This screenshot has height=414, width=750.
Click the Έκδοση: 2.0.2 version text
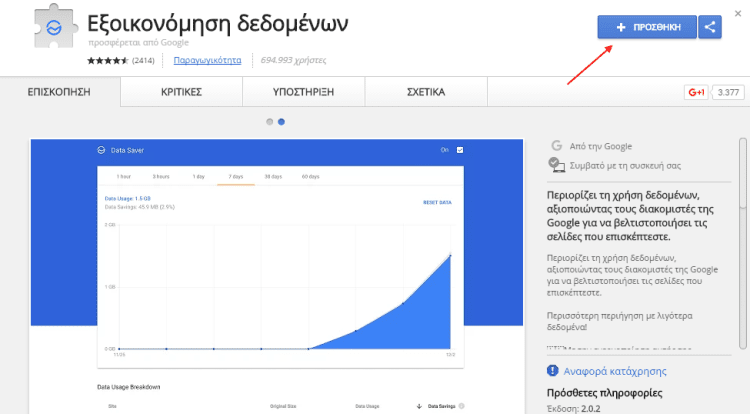574,409
